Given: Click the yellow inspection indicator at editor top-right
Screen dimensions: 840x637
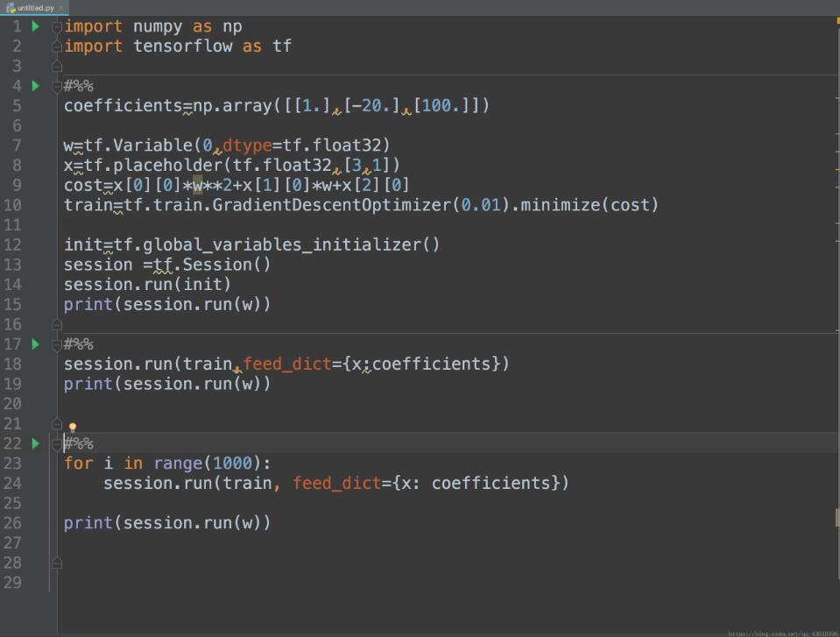Looking at the screenshot, I should coord(838,21).
